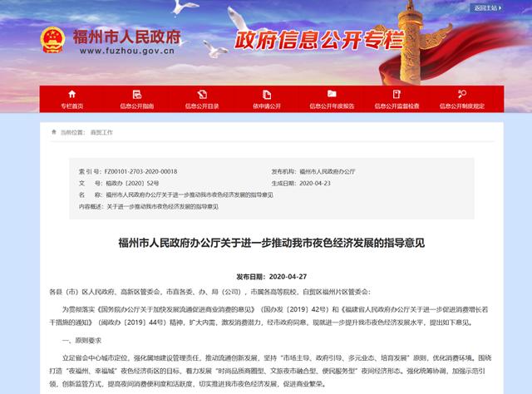Click the 信息公开监督检查 icon
Viewport: 532px width, 394px height.
(395, 93)
